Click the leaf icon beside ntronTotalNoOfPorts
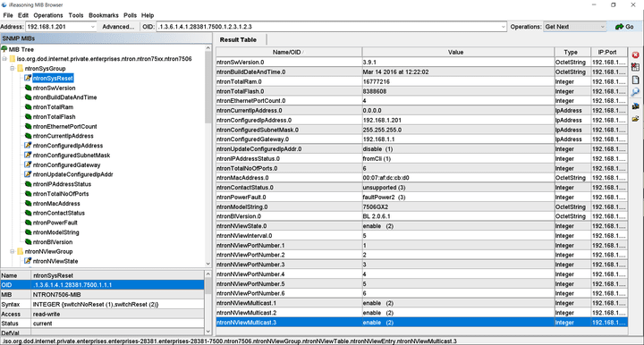This screenshot has height=345, width=644. 28,193
